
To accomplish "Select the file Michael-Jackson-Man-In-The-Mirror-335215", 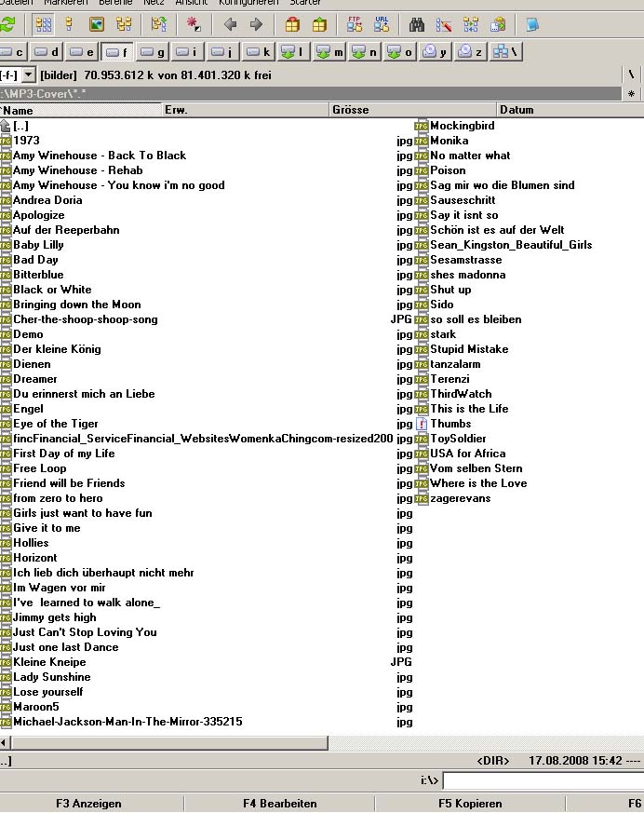I will tap(127, 722).
